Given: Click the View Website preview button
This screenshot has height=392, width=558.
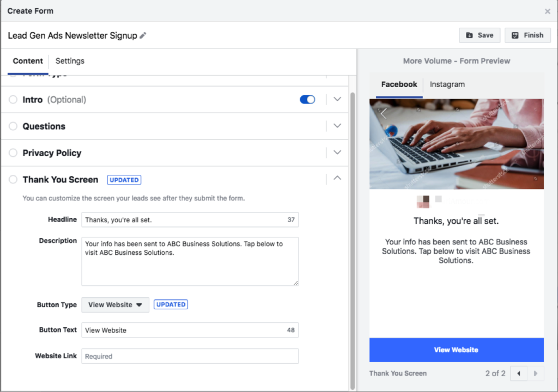Looking at the screenshot, I should pos(456,350).
